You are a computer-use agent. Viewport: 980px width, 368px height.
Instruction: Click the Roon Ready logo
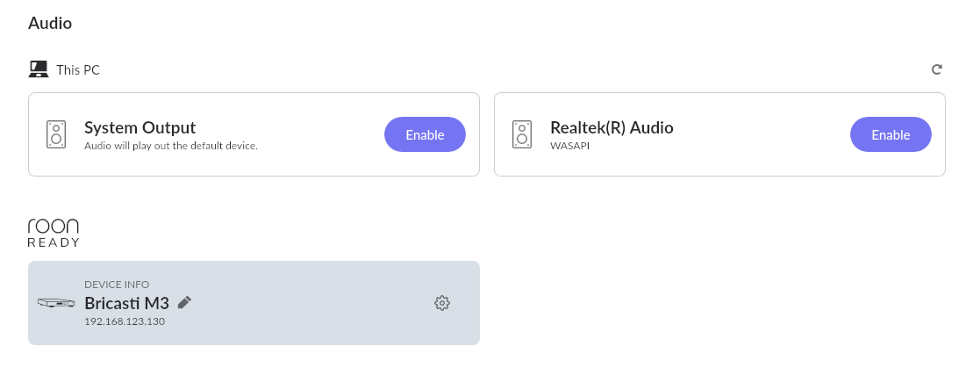54,233
